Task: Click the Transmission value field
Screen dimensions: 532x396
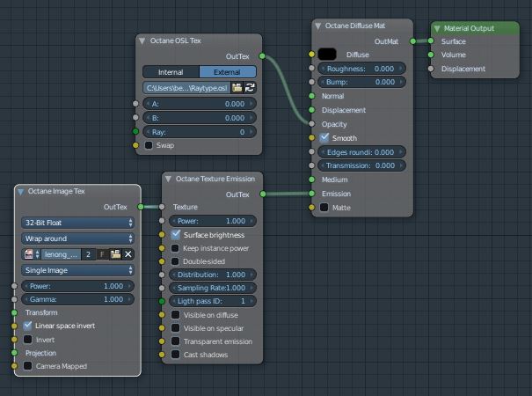Action: pyautogui.click(x=361, y=165)
